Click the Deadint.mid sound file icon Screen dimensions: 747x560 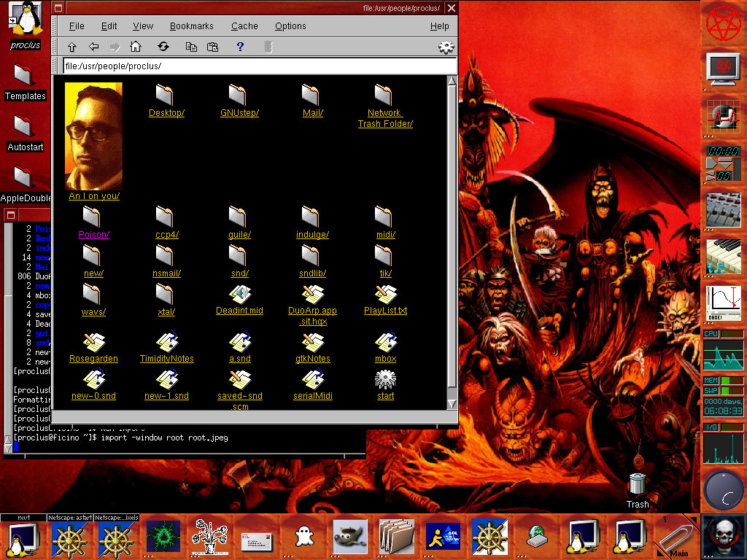pyautogui.click(x=239, y=295)
